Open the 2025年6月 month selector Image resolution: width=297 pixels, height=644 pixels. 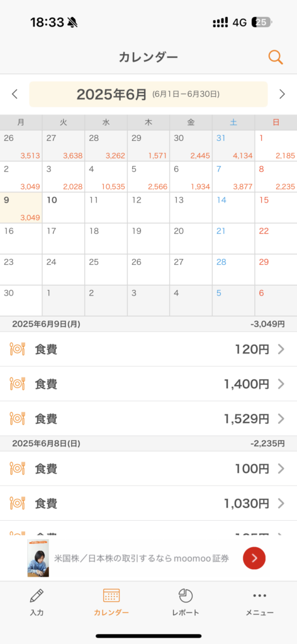(x=148, y=94)
